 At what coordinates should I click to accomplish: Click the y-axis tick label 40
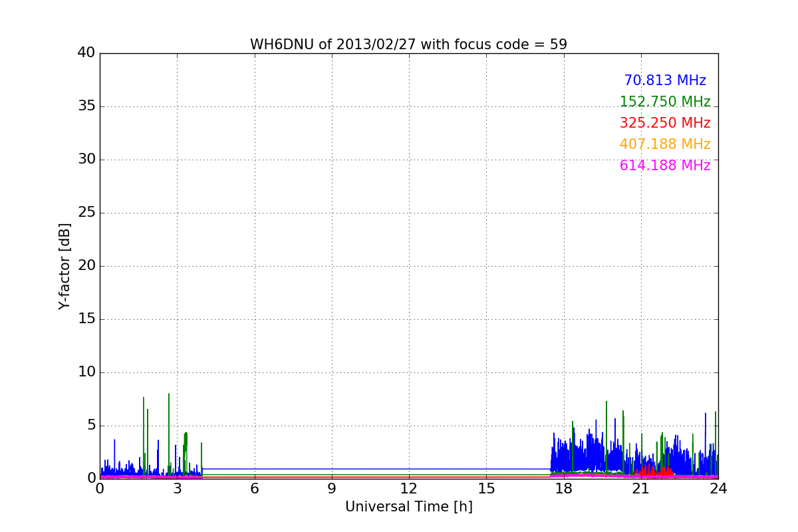point(86,53)
